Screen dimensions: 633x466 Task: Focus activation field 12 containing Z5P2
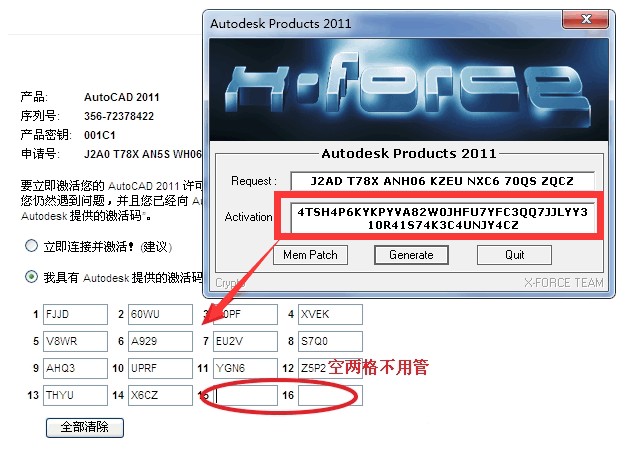pos(330,368)
